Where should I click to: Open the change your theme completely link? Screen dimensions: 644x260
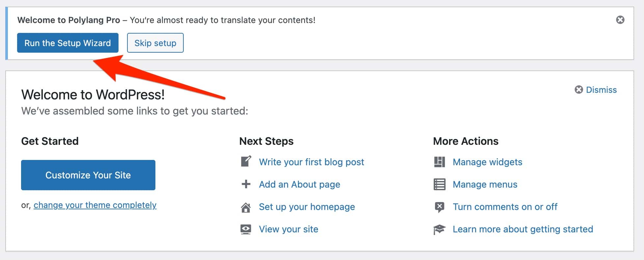pyautogui.click(x=95, y=205)
